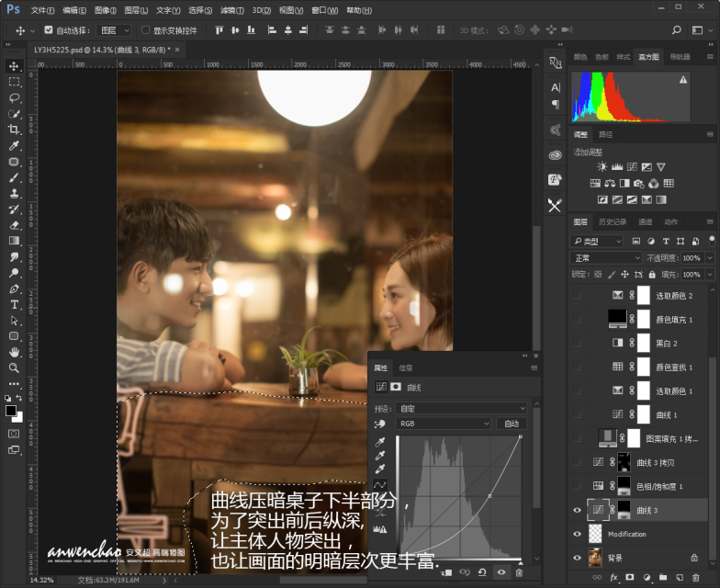Toggle the auto-select (自动选择) checkbox
The height and width of the screenshot is (588, 720).
tap(48, 29)
